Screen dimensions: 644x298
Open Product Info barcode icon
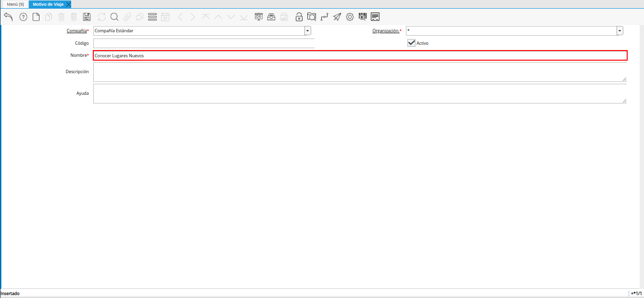[x=363, y=17]
